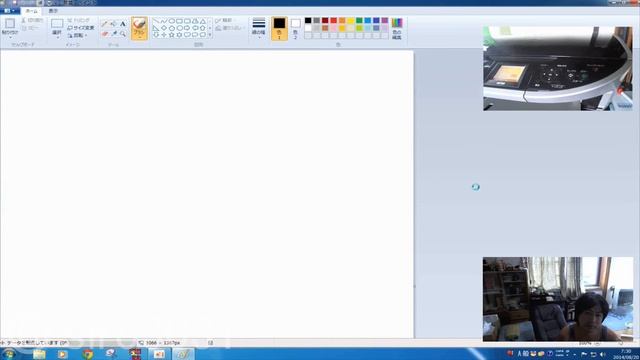Pick the purple palette swatch
This screenshot has height=360, width=640.
[x=385, y=20]
